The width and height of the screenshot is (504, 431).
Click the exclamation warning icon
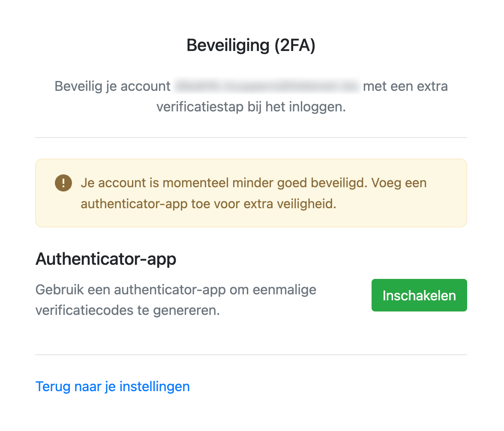click(63, 183)
